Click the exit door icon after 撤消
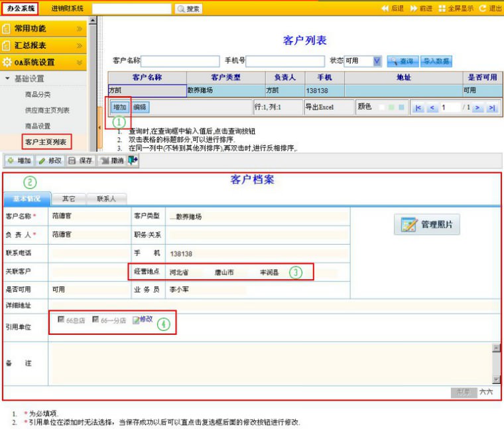Screen dimensions: 504x429 click(133, 160)
